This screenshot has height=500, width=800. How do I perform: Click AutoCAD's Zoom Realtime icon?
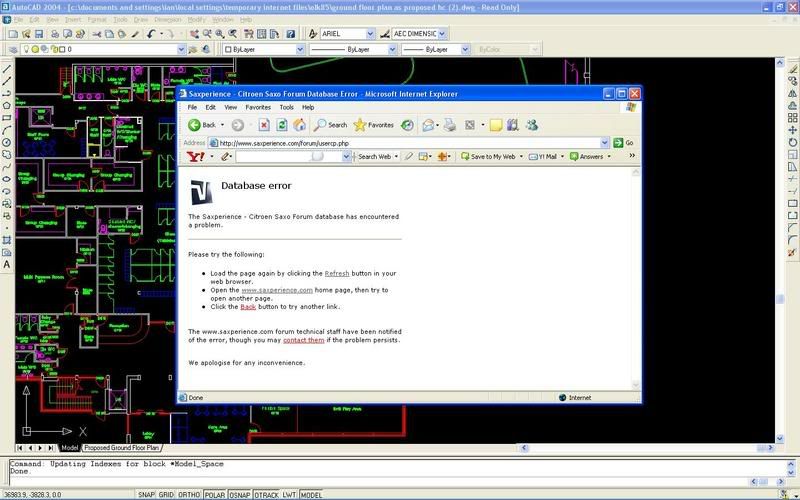coord(207,34)
